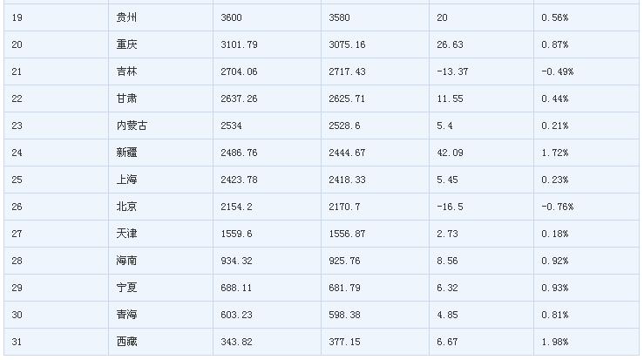Click the 天津 table cell
Image resolution: width=644 pixels, height=360 pixels.
click(x=126, y=234)
